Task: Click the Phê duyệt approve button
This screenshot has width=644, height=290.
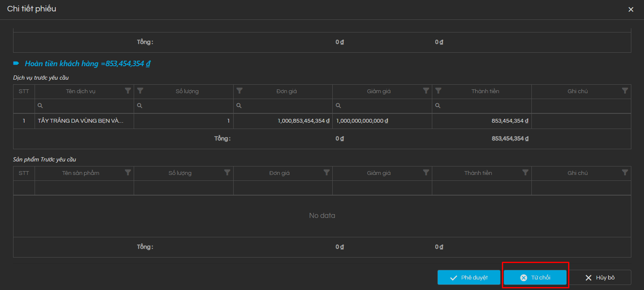Action: 469,277
